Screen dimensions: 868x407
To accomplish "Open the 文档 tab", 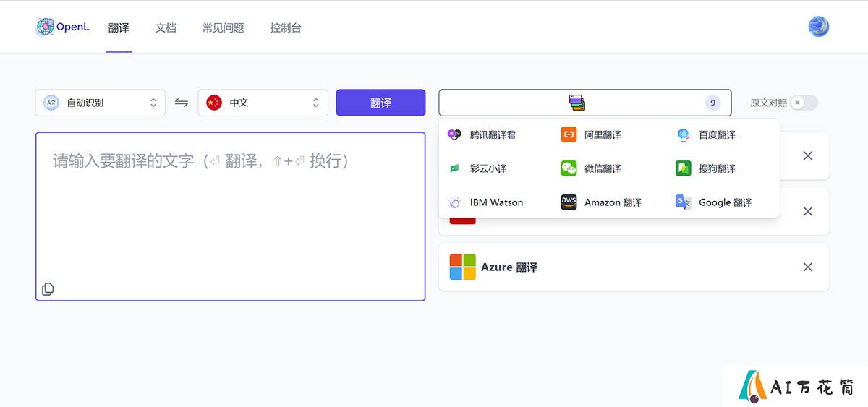I will coord(166,27).
